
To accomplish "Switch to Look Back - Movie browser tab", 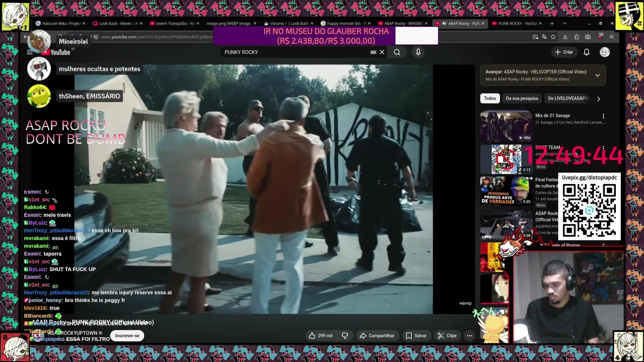I will coord(116,23).
